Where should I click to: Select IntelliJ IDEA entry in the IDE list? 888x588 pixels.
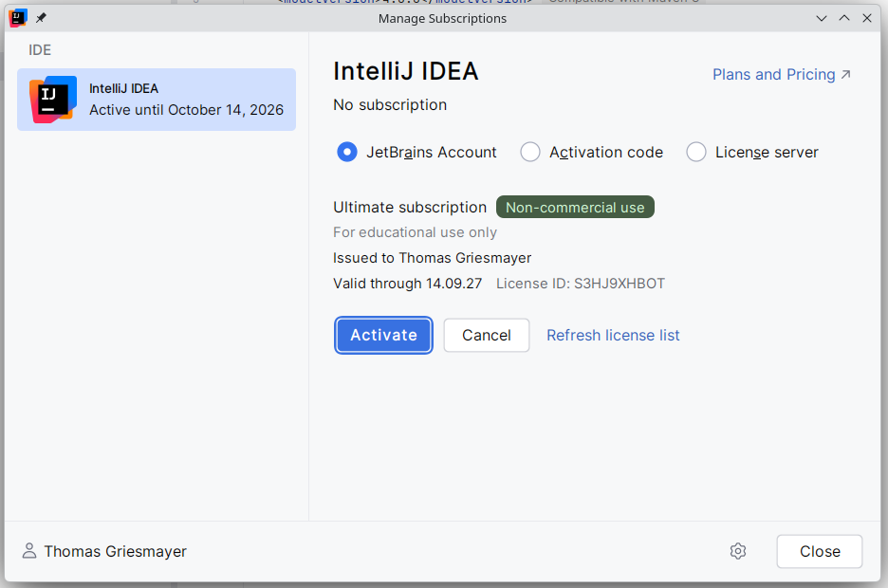click(x=157, y=100)
